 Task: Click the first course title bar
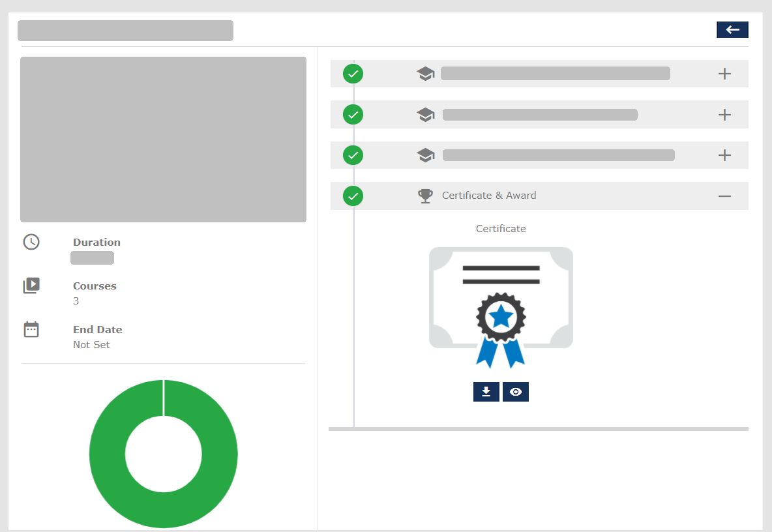click(x=556, y=73)
